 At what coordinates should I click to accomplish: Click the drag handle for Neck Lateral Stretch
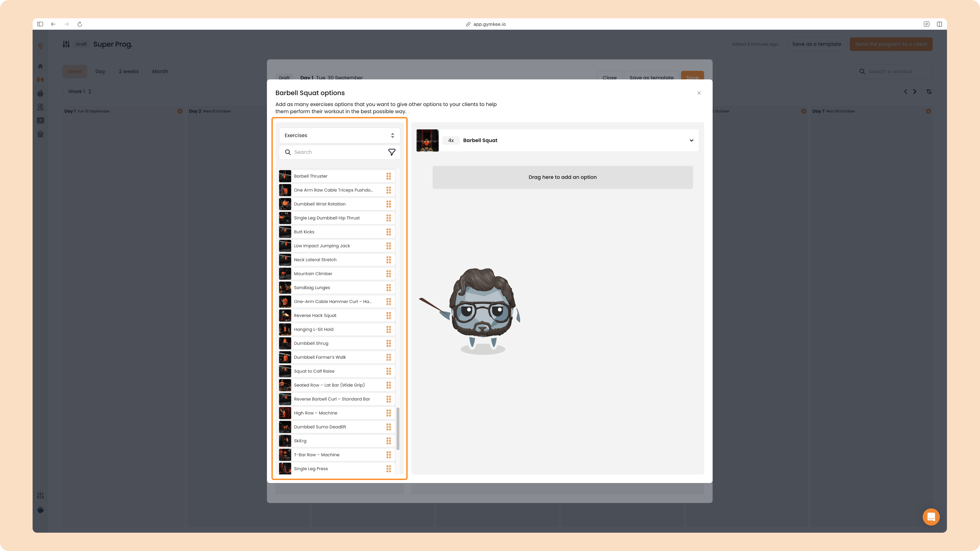tap(388, 260)
